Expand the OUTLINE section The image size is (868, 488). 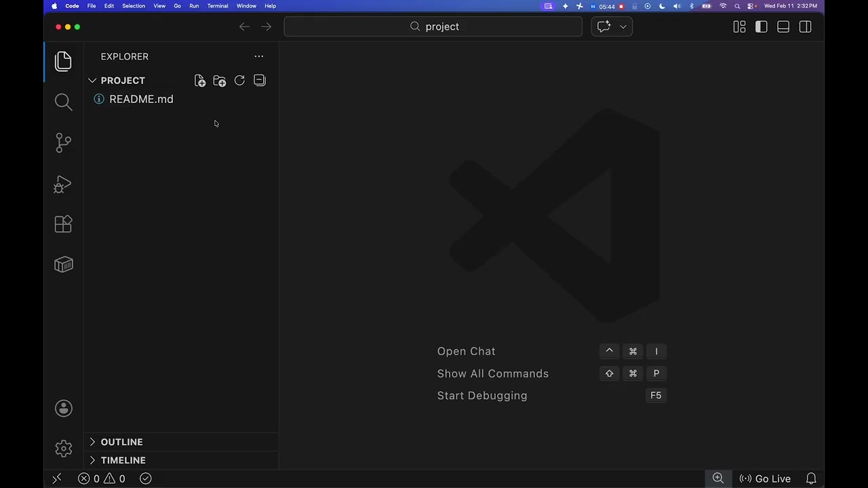point(92,442)
